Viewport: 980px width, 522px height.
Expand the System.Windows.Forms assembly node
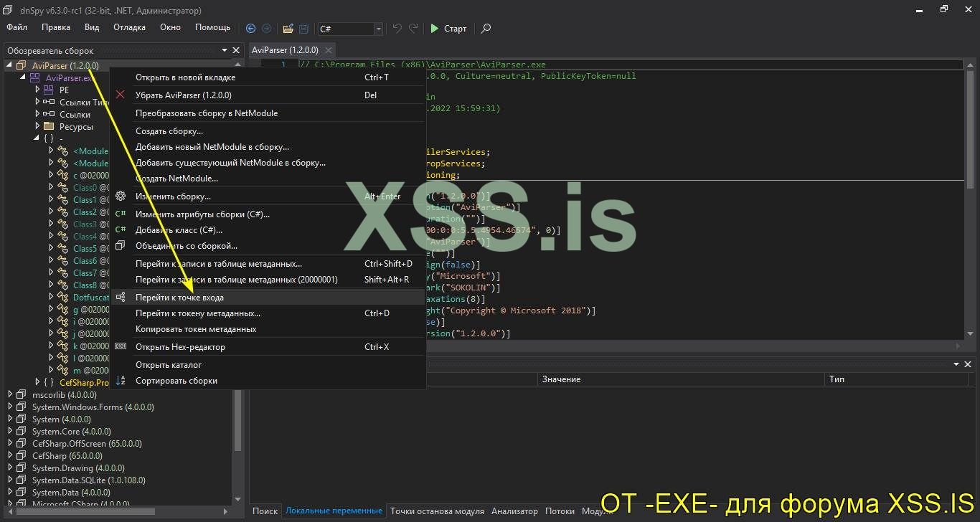10,407
